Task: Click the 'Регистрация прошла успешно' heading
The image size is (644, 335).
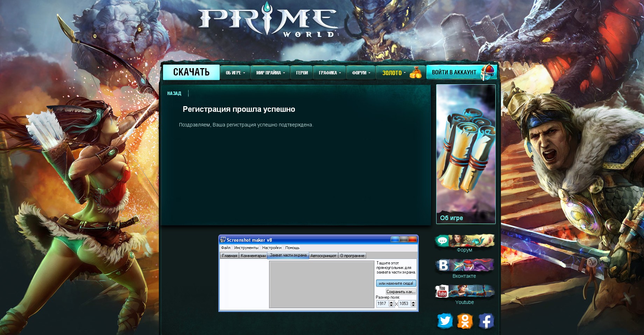Action: [239, 109]
